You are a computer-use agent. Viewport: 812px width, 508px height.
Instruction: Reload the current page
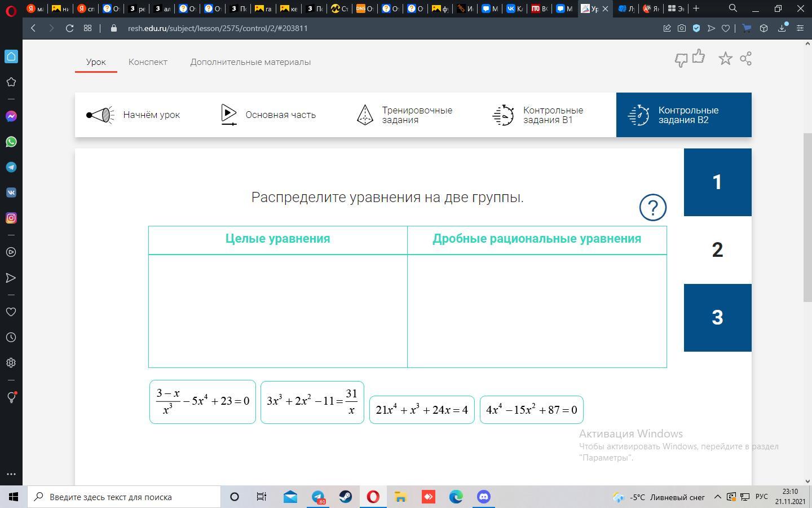point(69,28)
